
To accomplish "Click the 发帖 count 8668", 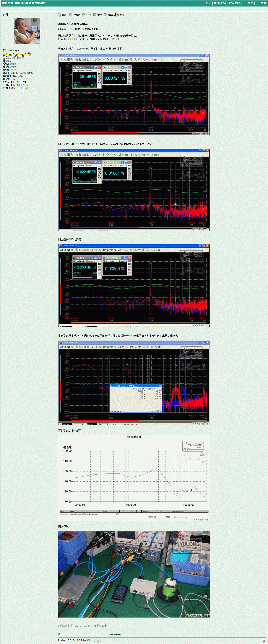I will [x=13, y=64].
